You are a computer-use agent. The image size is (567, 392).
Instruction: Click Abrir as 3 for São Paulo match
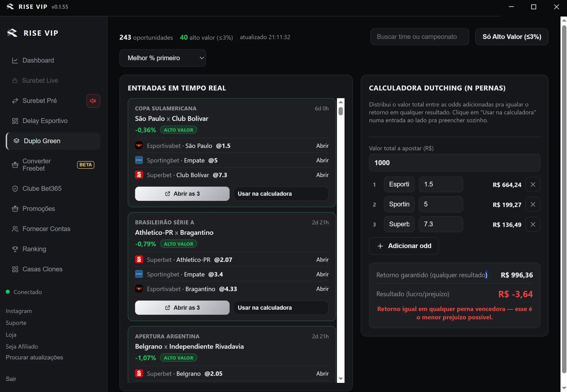(x=182, y=194)
